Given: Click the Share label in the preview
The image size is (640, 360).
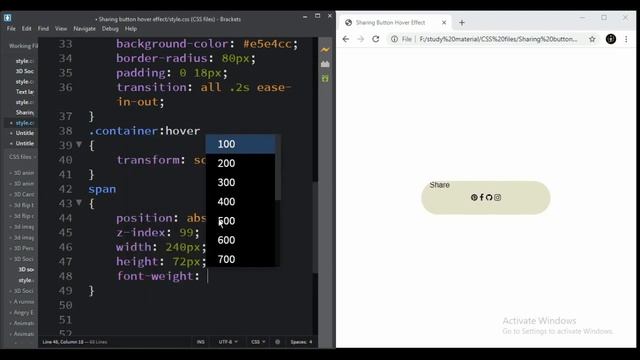Looking at the screenshot, I should [x=439, y=185].
